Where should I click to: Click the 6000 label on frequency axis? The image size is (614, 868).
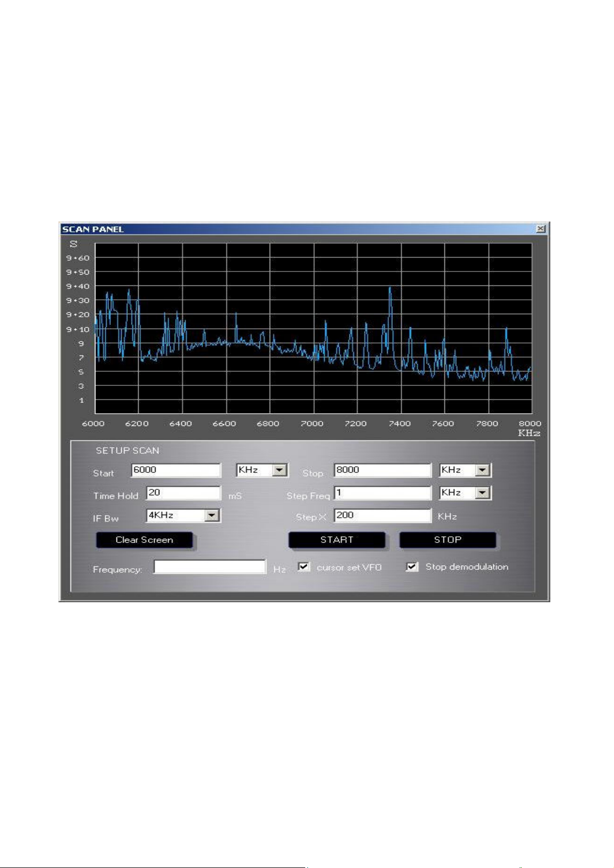point(93,423)
